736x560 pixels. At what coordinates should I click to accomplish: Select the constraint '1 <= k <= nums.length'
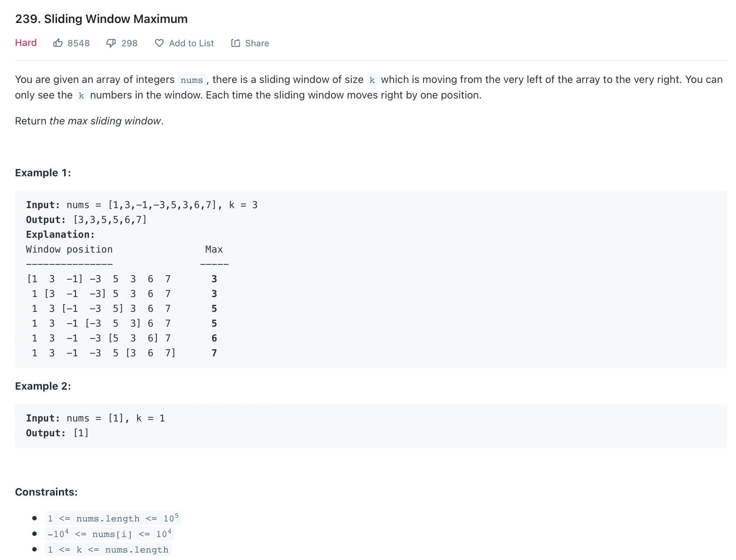(107, 550)
